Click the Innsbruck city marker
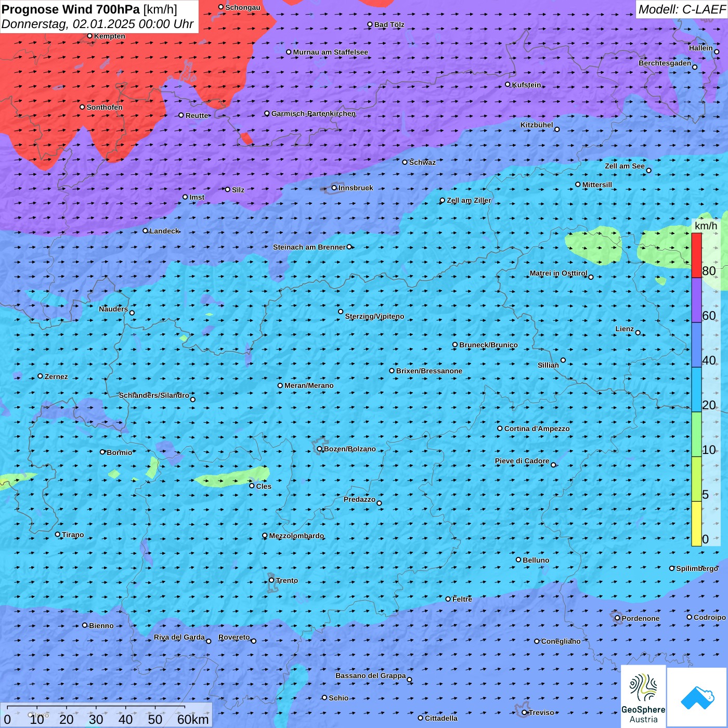The image size is (728, 728). (x=334, y=188)
